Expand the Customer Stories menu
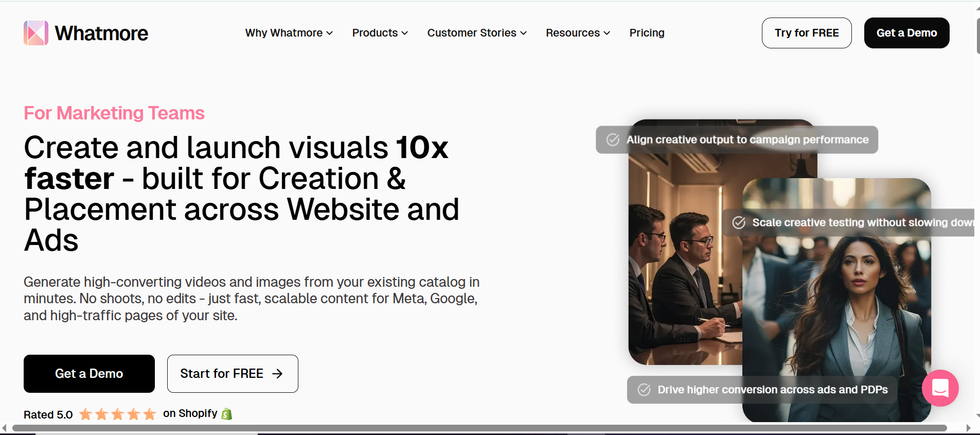Viewport: 980px width, 435px height. (x=477, y=33)
